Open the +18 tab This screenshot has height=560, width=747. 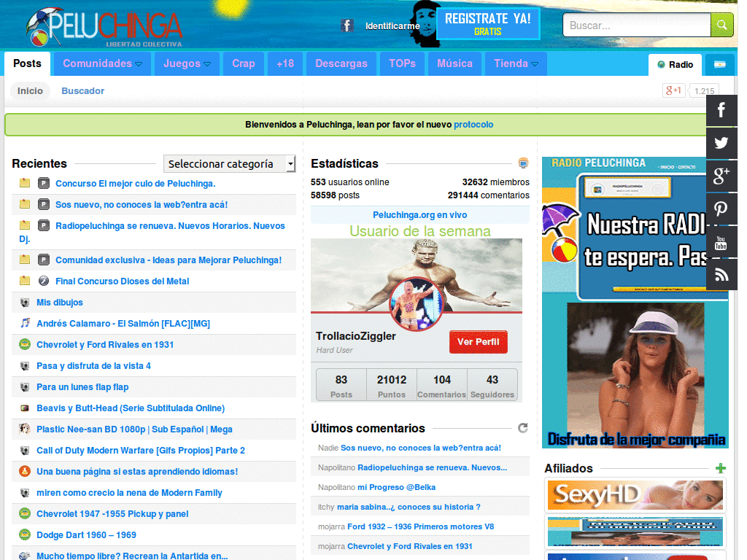[x=285, y=64]
